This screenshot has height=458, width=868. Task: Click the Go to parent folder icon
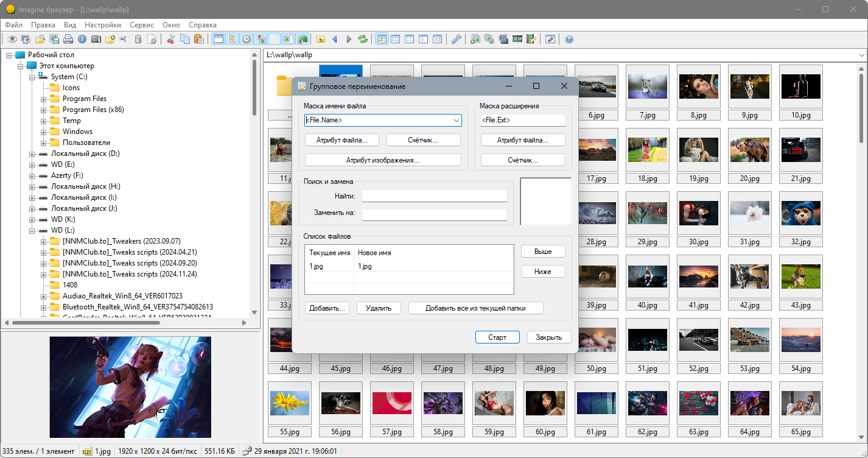(x=321, y=39)
